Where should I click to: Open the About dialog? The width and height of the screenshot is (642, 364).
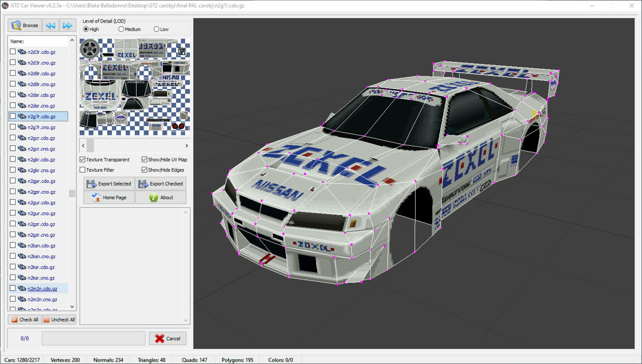(160, 197)
